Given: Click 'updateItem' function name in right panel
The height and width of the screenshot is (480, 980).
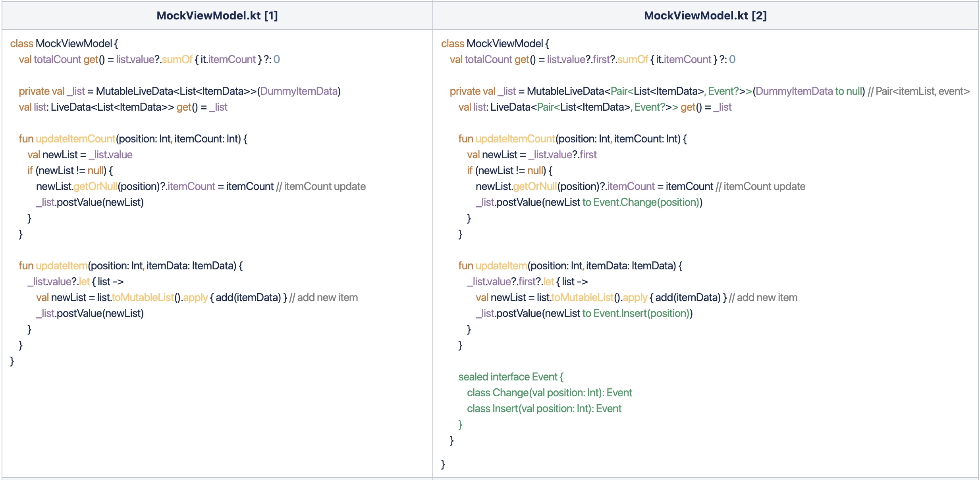Looking at the screenshot, I should (501, 266).
